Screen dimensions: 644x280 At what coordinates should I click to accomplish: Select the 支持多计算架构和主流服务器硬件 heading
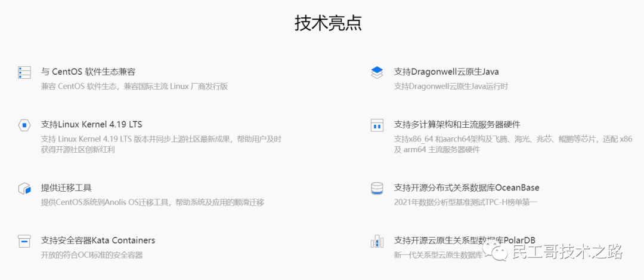[x=457, y=124]
